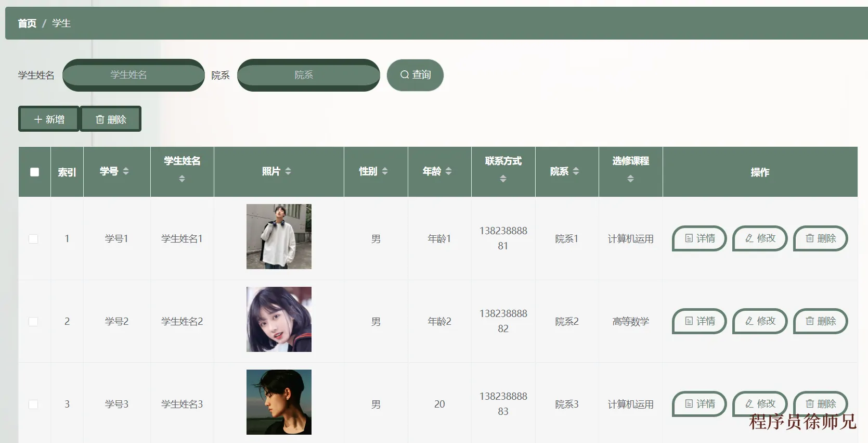868x443 pixels.
Task: Click 选修课程 column sort arrows
Action: pos(630,179)
